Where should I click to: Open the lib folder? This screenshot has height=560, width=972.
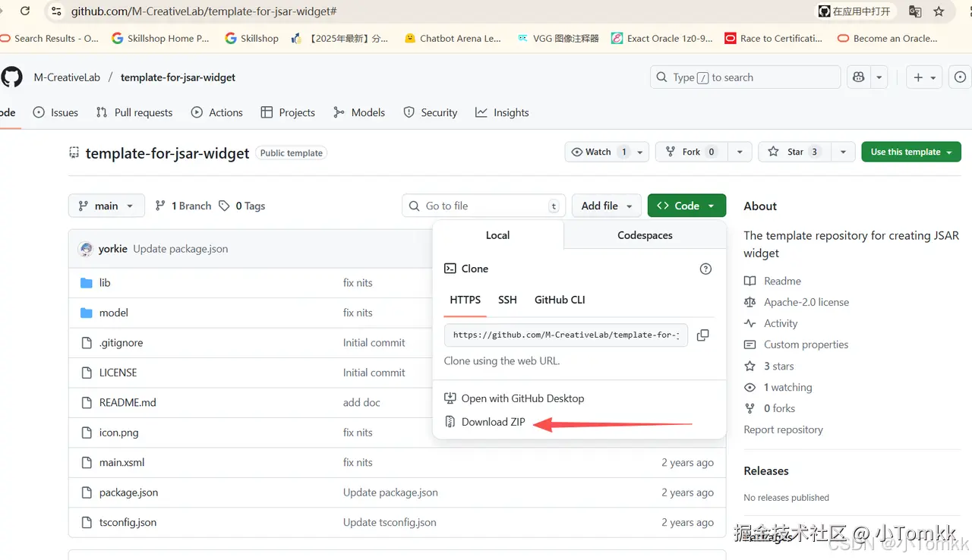pyautogui.click(x=105, y=282)
